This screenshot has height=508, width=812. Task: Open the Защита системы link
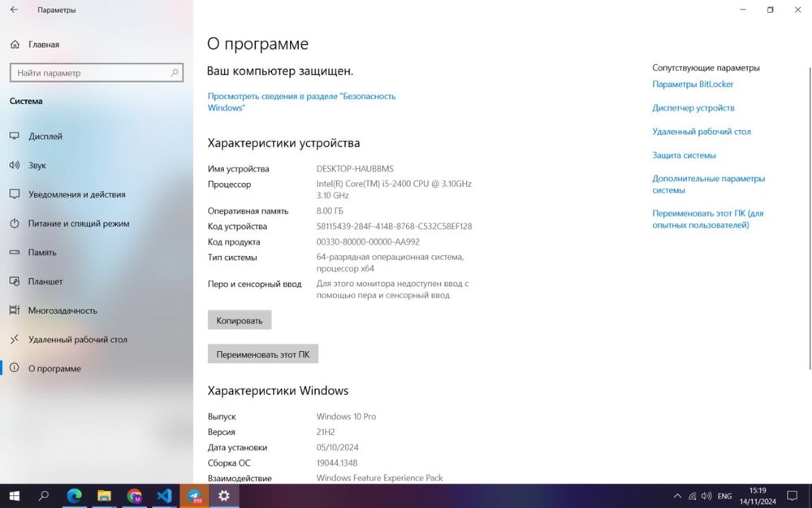pos(684,155)
